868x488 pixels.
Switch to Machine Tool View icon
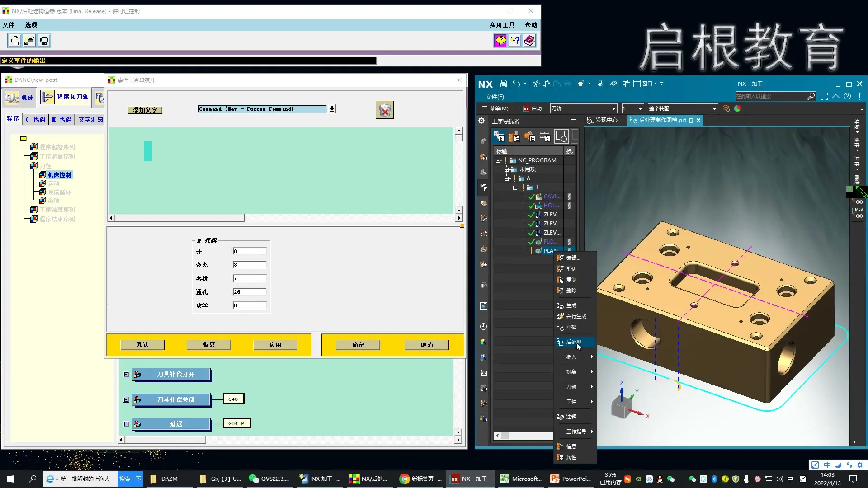tap(514, 136)
